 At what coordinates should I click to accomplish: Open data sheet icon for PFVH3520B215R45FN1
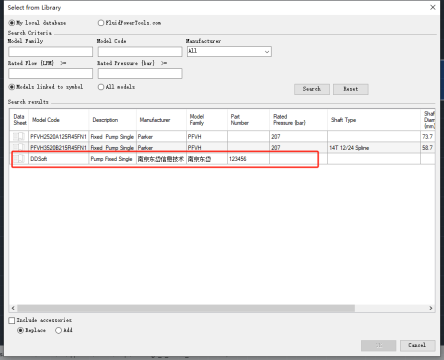(x=19, y=147)
